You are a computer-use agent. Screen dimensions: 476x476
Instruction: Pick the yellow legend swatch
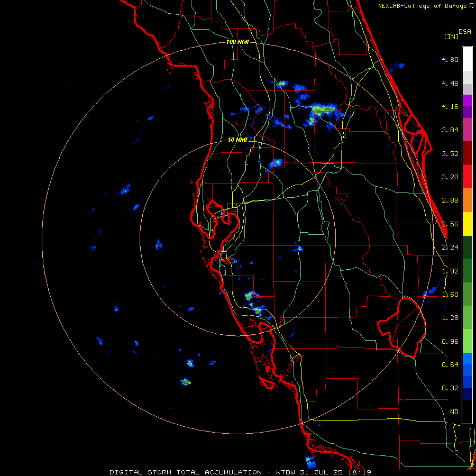[467, 224]
